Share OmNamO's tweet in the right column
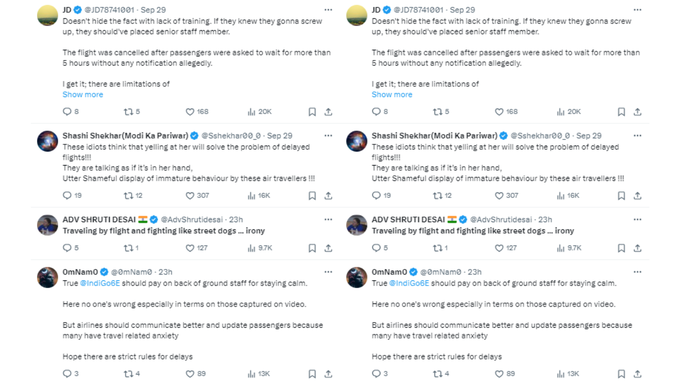The width and height of the screenshot is (680, 383). 638,374
